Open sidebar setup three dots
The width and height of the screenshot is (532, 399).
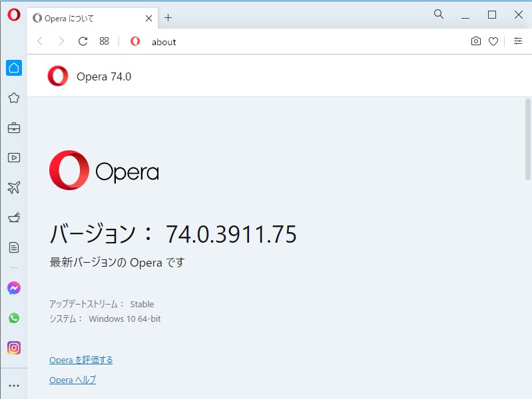point(14,386)
